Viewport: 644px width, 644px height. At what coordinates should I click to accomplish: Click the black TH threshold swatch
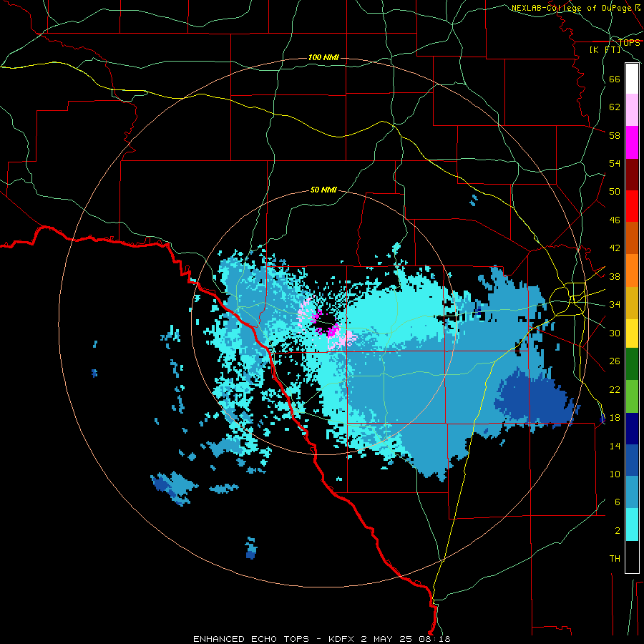(632, 557)
